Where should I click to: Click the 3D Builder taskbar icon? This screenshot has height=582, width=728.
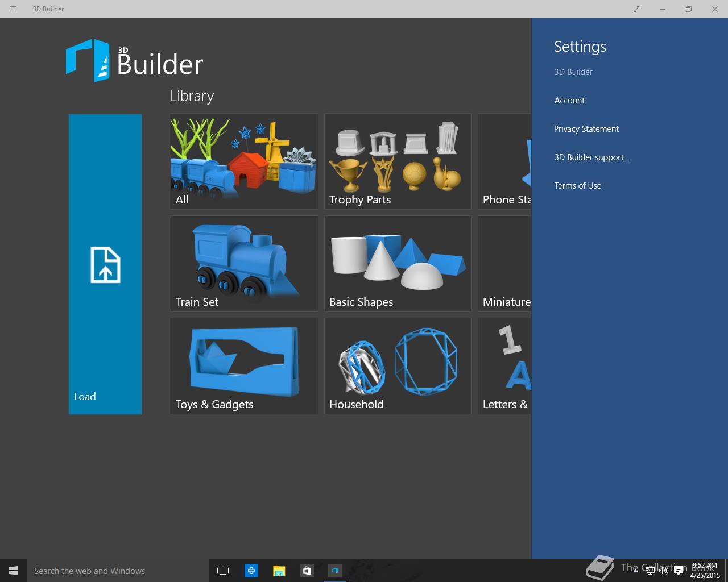coord(334,571)
